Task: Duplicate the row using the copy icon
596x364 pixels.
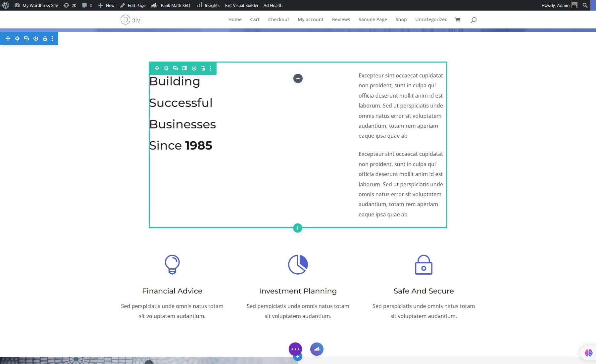Action: (175, 68)
